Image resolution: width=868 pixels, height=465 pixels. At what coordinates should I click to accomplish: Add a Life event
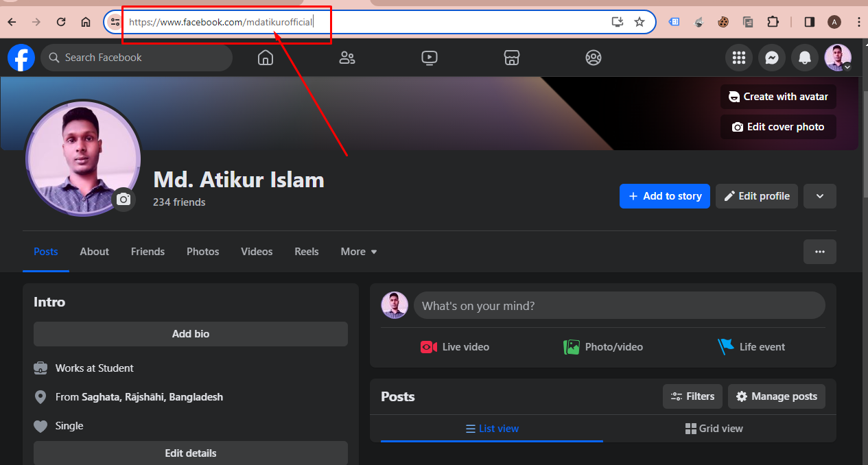pos(751,347)
